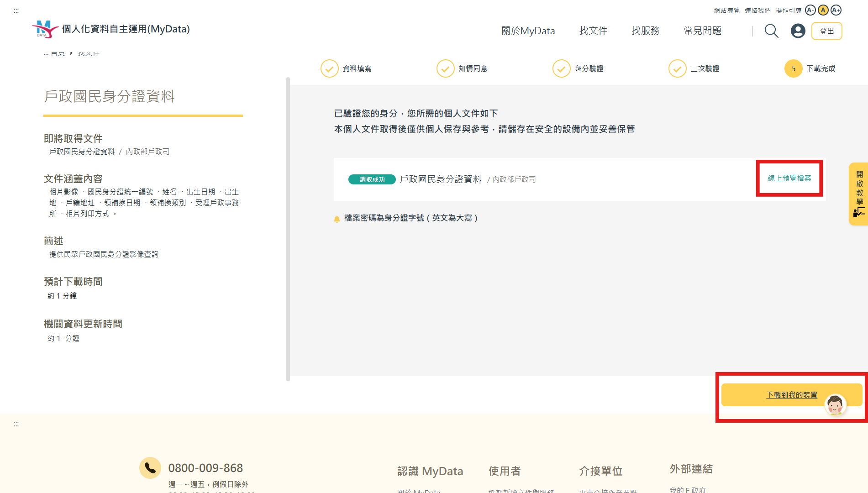
Task: Click the 文件涵蓋內容 section heading
Action: tap(73, 179)
